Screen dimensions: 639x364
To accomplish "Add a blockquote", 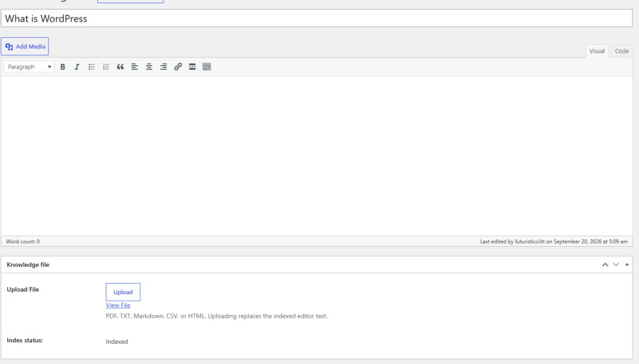I will pos(120,67).
